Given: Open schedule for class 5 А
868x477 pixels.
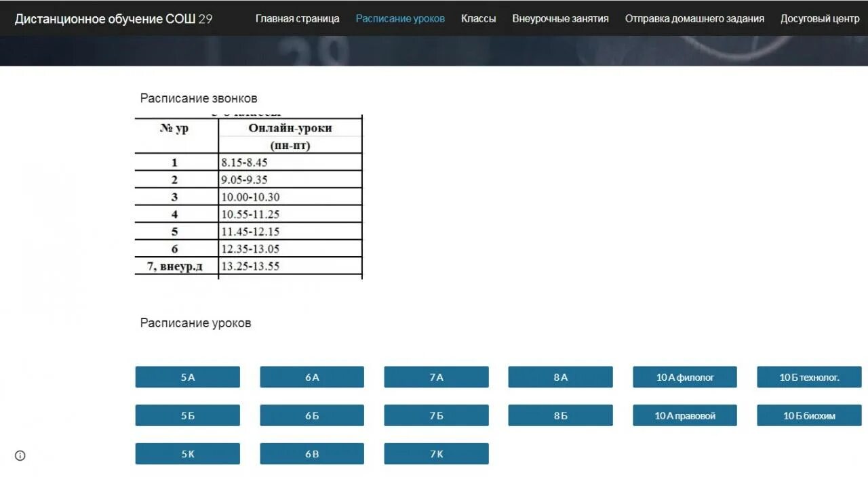Looking at the screenshot, I should click(x=188, y=377).
